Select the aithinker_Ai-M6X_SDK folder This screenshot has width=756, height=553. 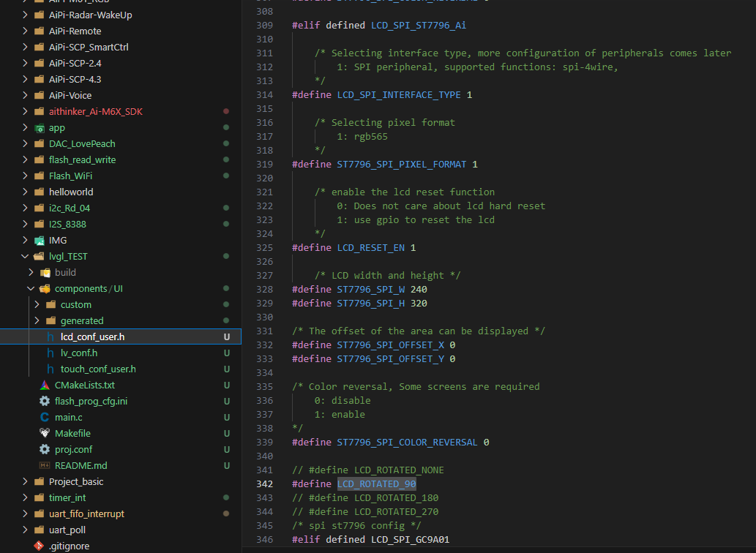coord(95,111)
